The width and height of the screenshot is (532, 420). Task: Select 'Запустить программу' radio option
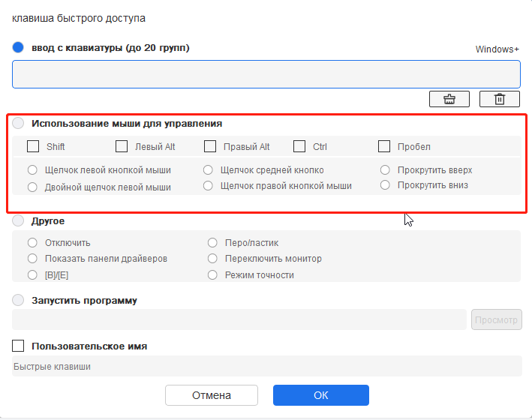pos(18,300)
